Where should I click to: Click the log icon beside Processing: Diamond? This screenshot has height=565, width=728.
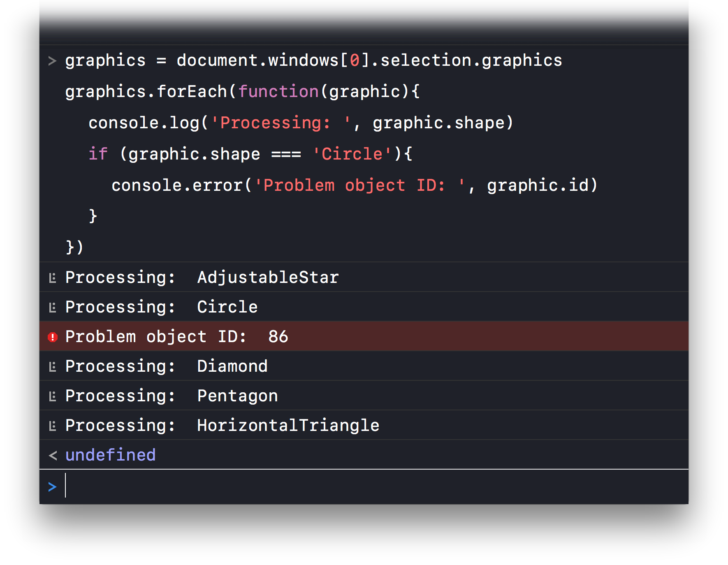point(52,367)
